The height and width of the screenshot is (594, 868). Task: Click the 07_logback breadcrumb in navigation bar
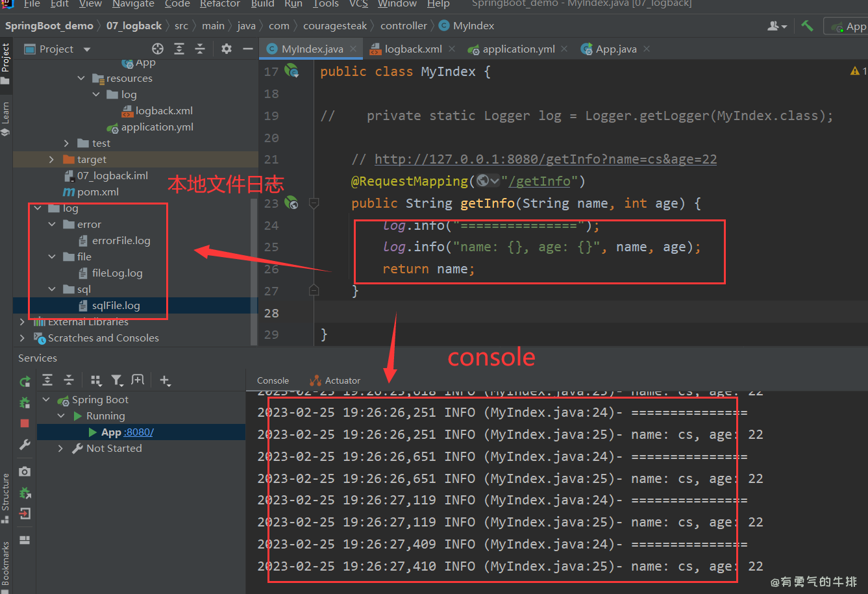click(x=134, y=26)
